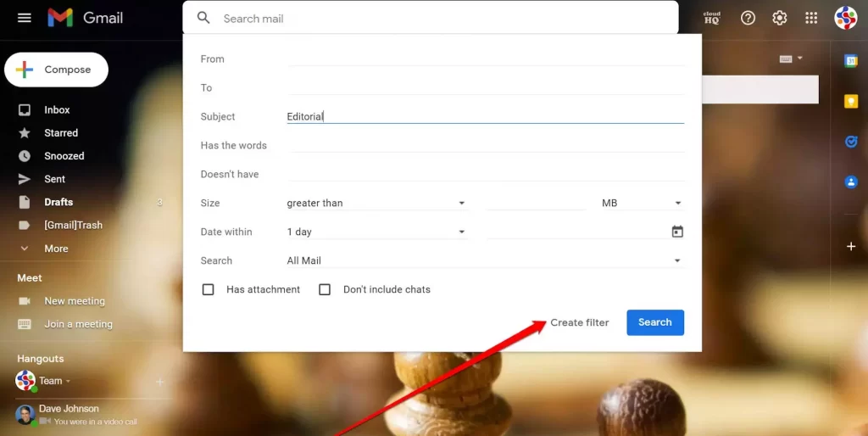Expand the More labels chevron
868x436 pixels.
pyautogui.click(x=25, y=249)
